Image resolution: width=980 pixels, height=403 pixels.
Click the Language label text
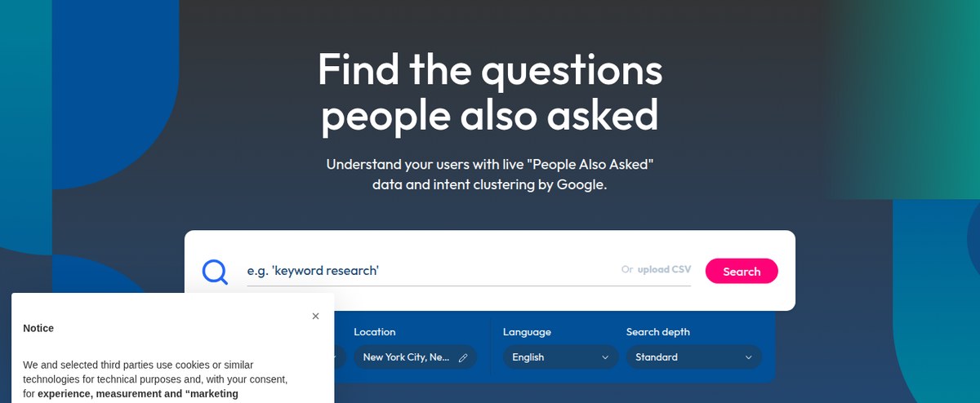[x=527, y=332]
